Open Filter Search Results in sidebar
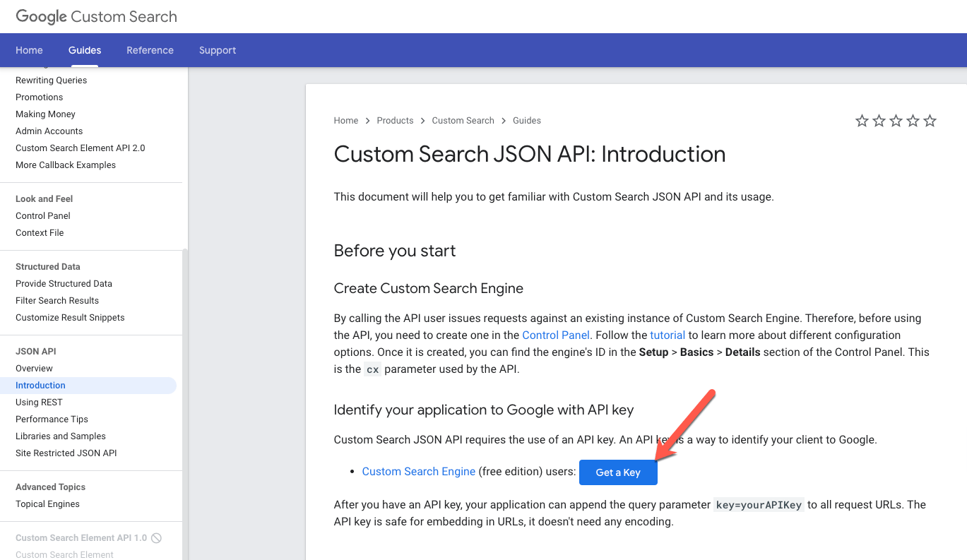 (x=57, y=301)
